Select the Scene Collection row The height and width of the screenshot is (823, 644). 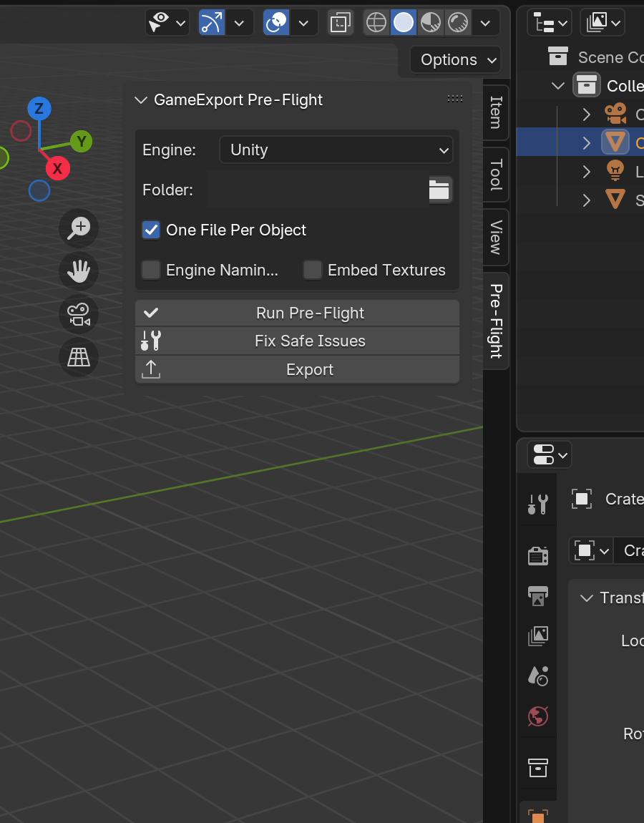point(580,57)
